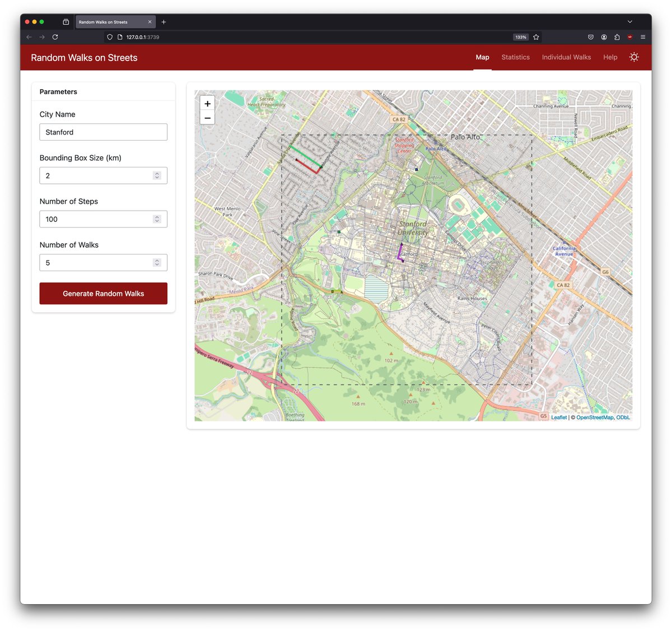Screen dimensions: 672x631
Task: Click the Stanford University map label
Action: [x=413, y=228]
